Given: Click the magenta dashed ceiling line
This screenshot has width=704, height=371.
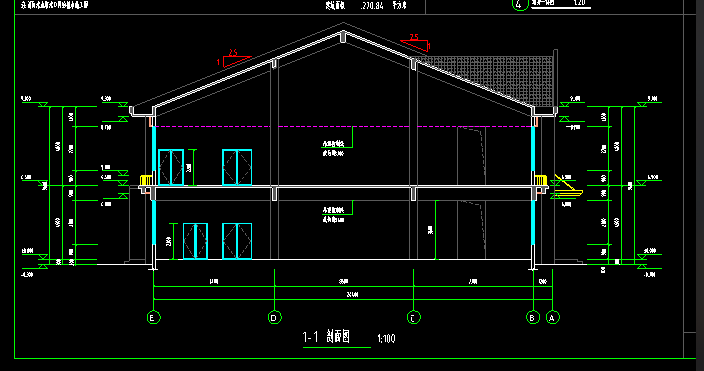Looking at the screenshot, I should coord(343,127).
